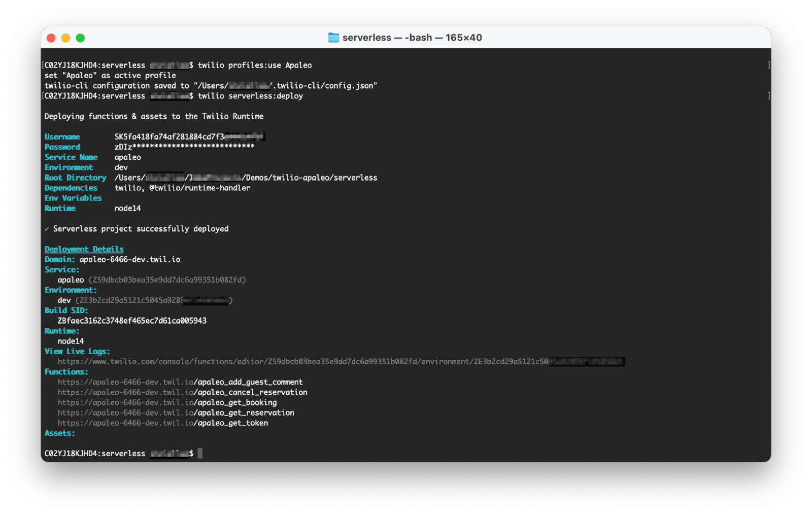Click the 'Dependencies' label

[x=71, y=188]
